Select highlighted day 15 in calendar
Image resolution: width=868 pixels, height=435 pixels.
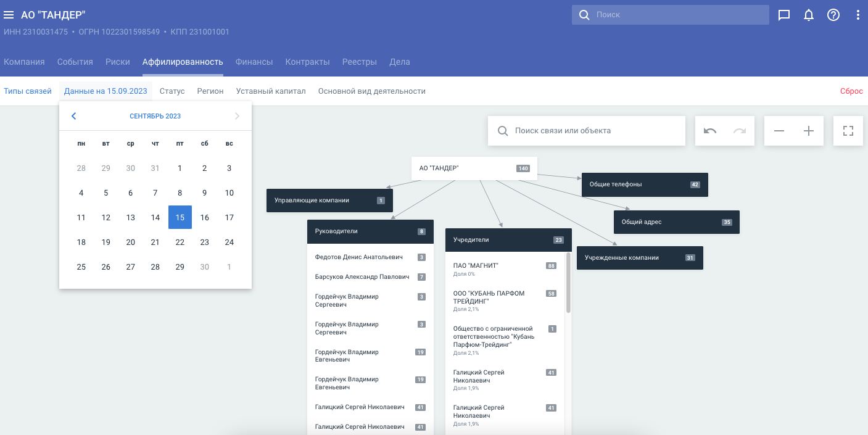point(180,217)
